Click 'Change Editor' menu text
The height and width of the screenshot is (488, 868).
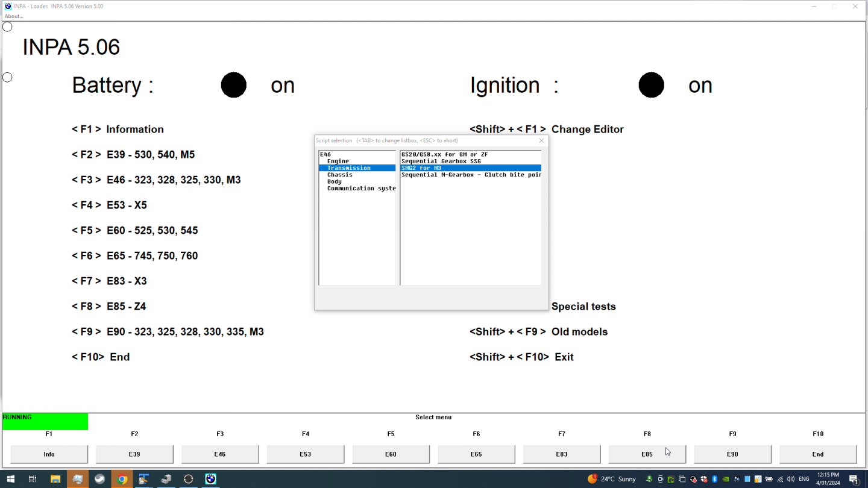tap(588, 130)
